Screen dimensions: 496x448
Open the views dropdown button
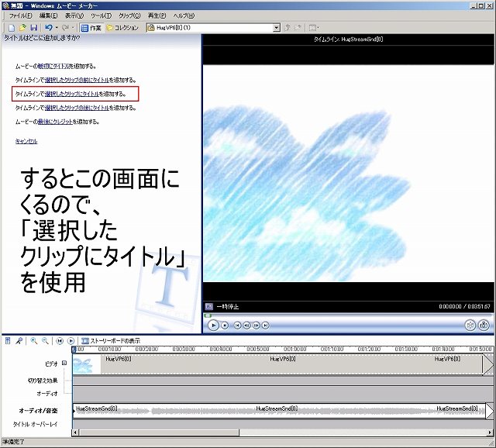click(x=314, y=28)
